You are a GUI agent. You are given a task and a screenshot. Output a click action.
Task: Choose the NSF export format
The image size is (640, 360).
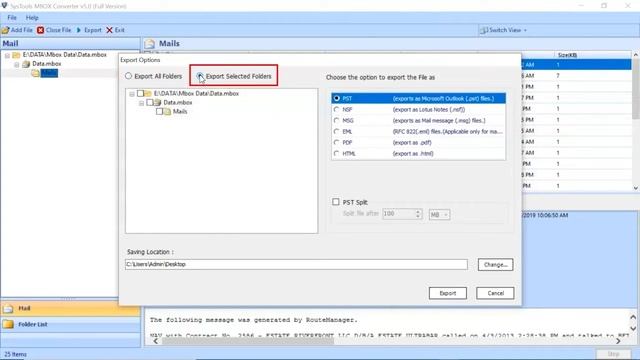pyautogui.click(x=336, y=109)
